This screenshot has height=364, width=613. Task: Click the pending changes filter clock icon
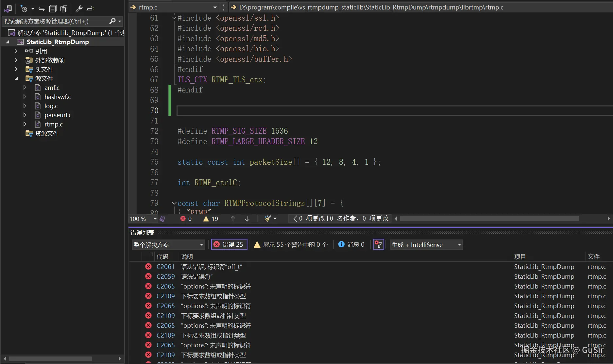coord(24,8)
